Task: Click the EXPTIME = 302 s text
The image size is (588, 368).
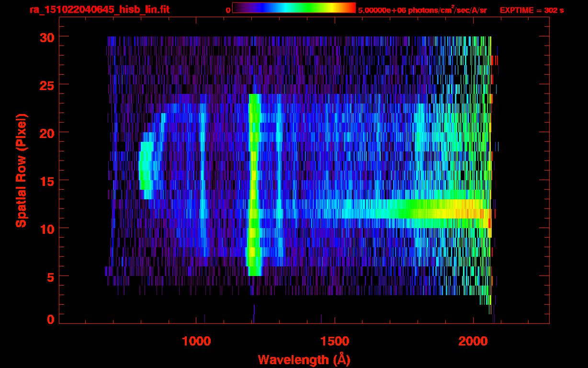Action: (531, 10)
